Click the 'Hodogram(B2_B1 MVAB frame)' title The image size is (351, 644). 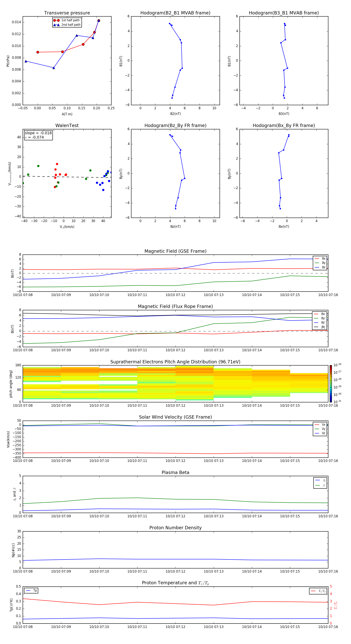175,13
